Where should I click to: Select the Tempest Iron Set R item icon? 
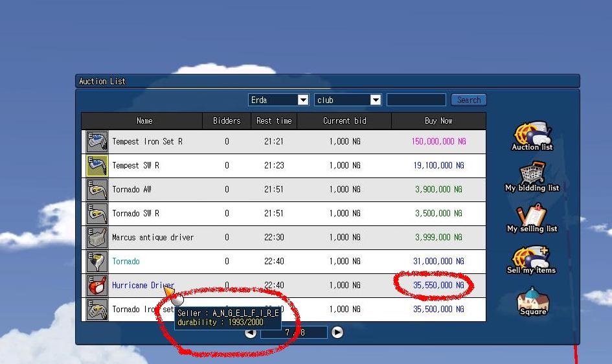(x=97, y=142)
